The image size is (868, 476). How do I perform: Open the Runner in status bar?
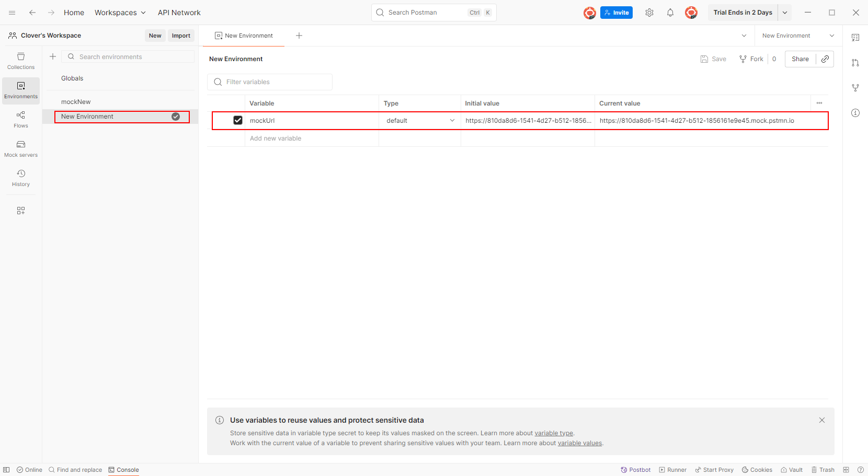click(673, 470)
